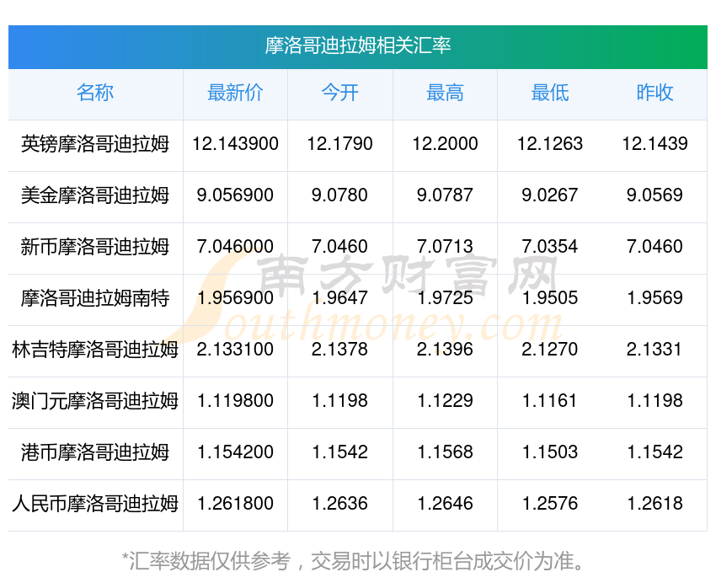The height and width of the screenshot is (588, 716).
Task: Open the 美金摩洛哥迪拉姆 row name
Action: pyautogui.click(x=95, y=195)
